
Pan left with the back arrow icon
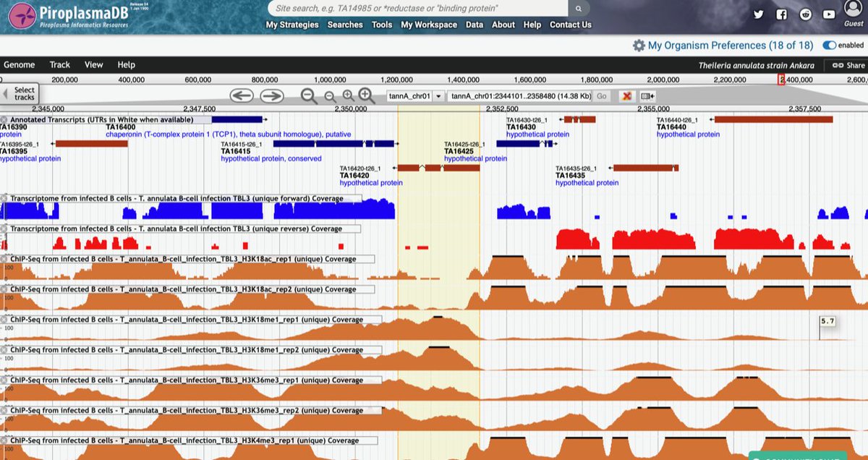pyautogui.click(x=242, y=95)
